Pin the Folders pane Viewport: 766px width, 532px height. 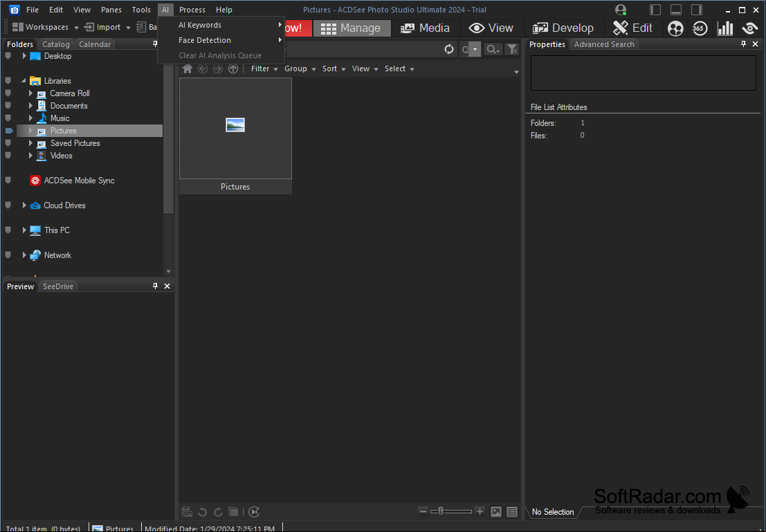tap(156, 44)
